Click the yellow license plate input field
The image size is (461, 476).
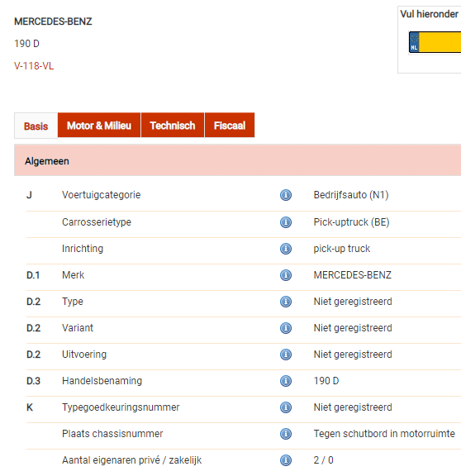coord(440,42)
